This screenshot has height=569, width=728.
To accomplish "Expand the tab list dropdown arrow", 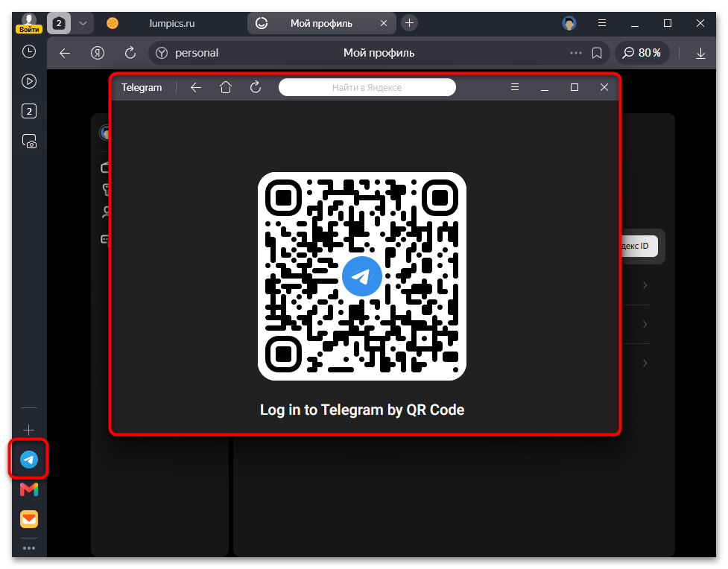I will point(83,23).
